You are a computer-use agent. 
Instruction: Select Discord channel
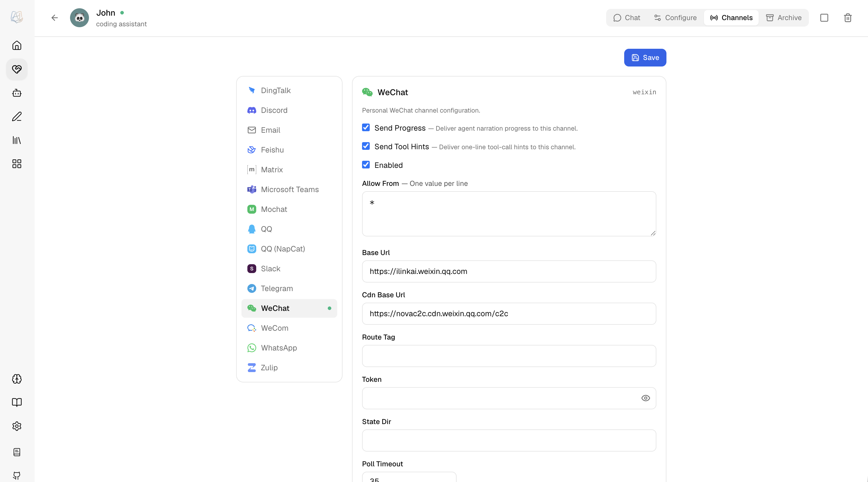[289, 110]
